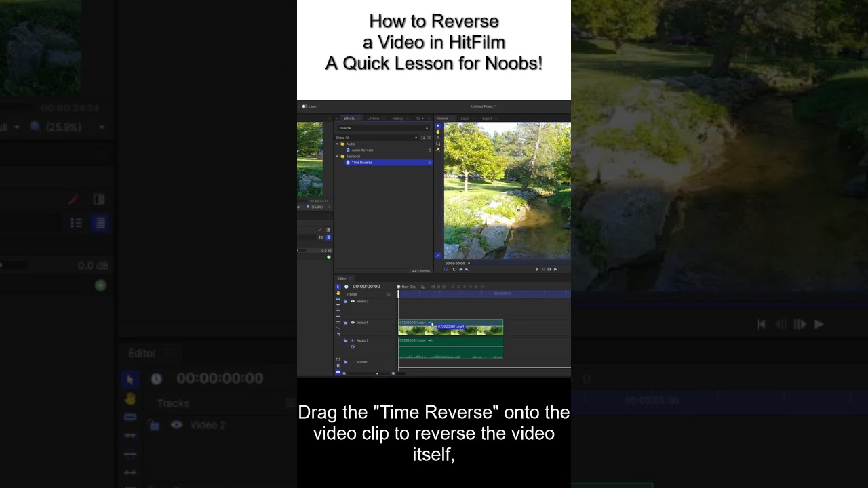Favorite the Time Reverse effect star

pos(429,163)
